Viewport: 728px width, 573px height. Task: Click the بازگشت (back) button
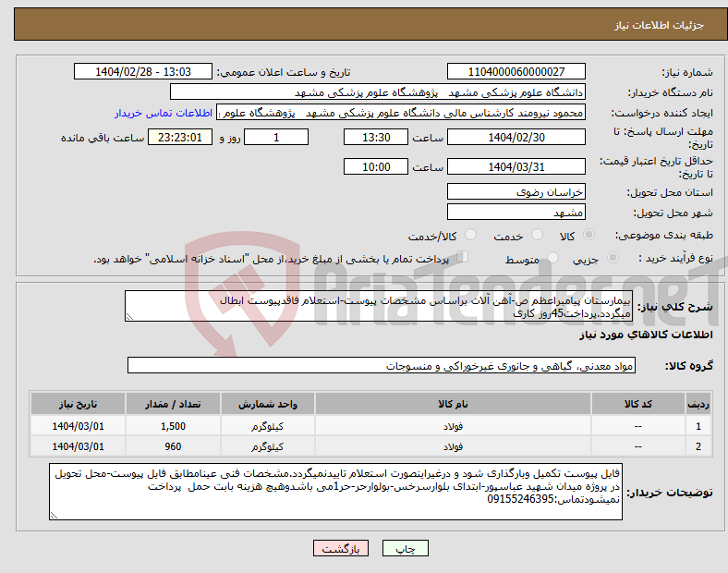341,548
